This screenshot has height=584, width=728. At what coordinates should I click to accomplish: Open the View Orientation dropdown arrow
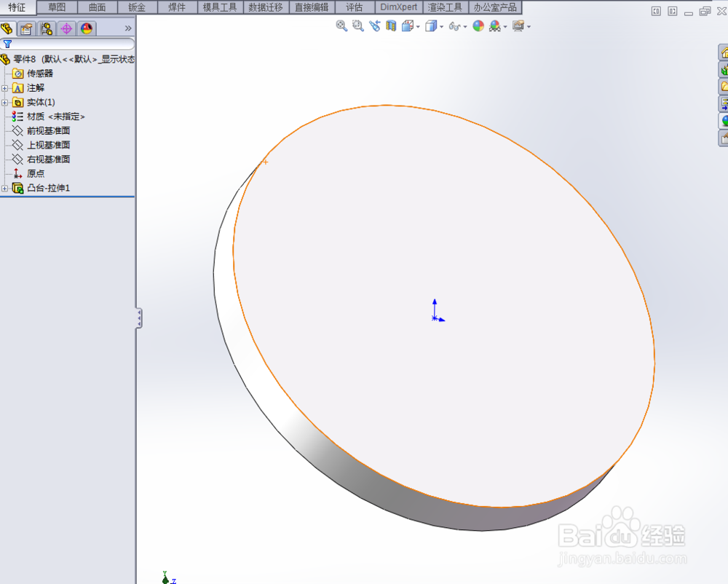[x=418, y=27]
